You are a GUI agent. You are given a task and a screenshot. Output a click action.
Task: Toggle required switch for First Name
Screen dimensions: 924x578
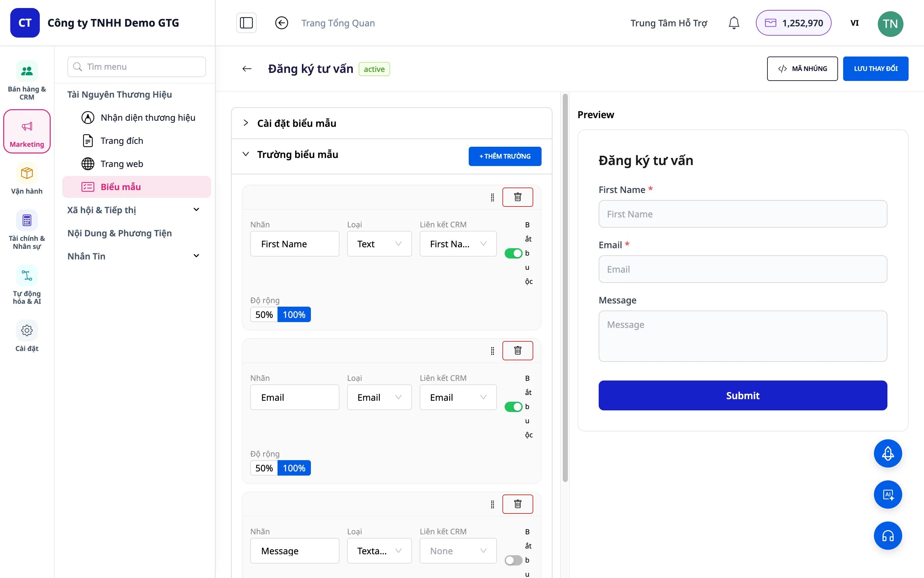click(513, 253)
